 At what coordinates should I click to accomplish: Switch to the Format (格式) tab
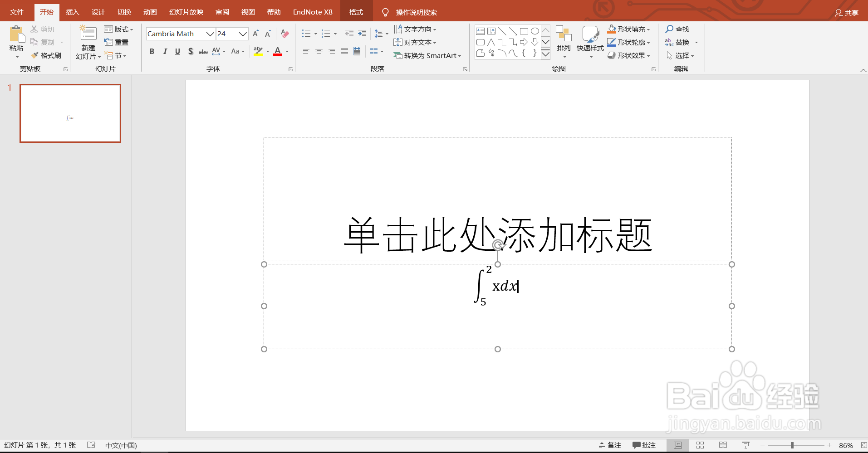coord(356,12)
